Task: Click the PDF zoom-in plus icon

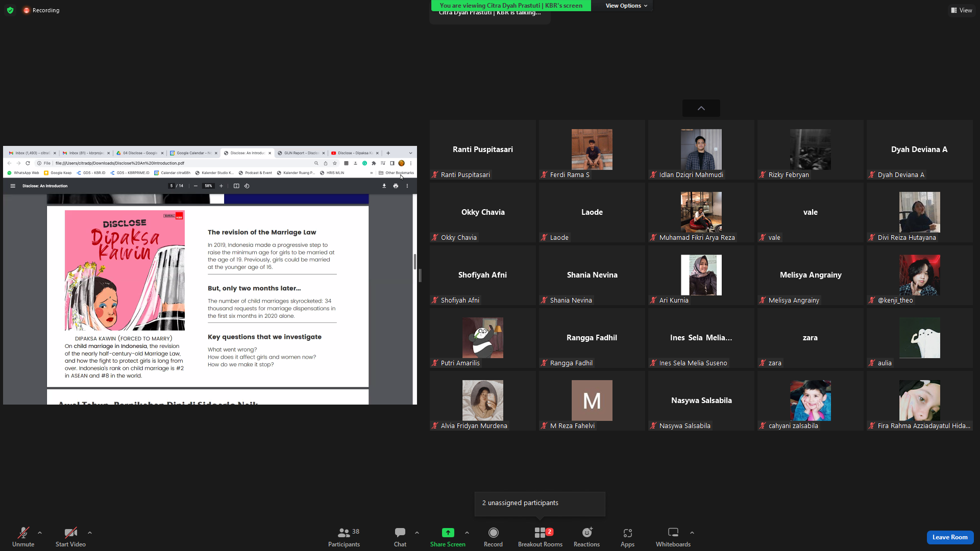Action: tap(221, 186)
